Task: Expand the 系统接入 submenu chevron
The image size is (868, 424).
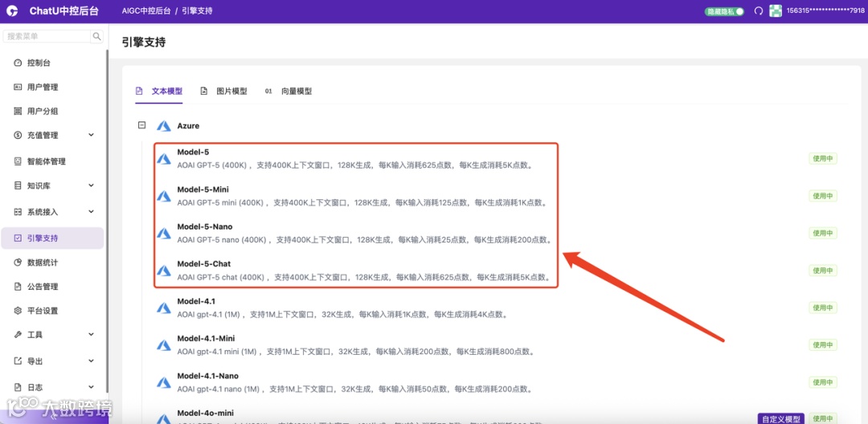Action: coord(92,212)
